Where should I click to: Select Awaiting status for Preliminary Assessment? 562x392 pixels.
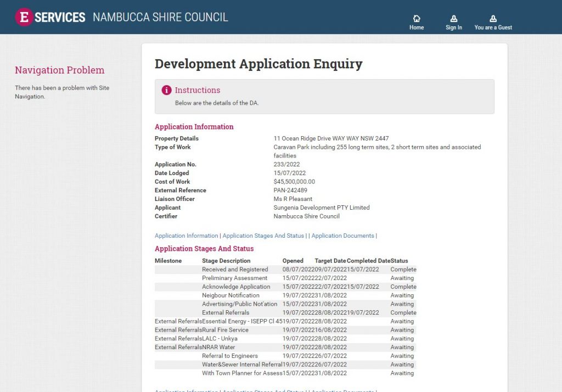click(x=402, y=278)
